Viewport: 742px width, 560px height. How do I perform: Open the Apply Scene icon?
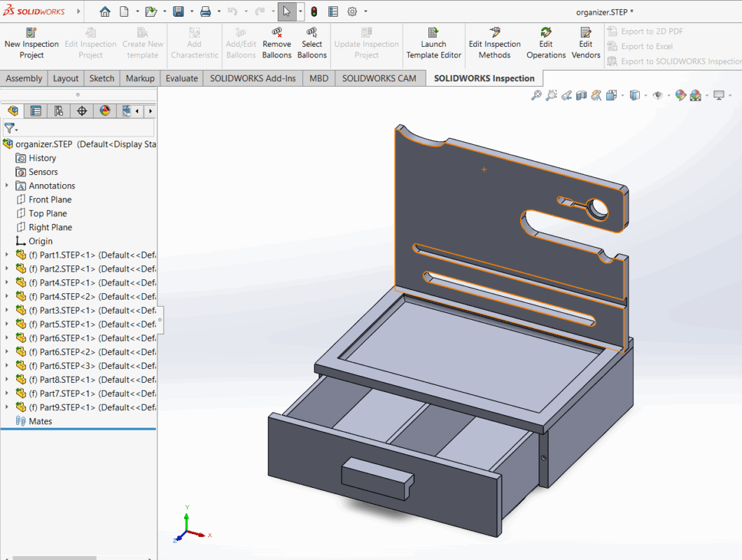click(x=696, y=96)
